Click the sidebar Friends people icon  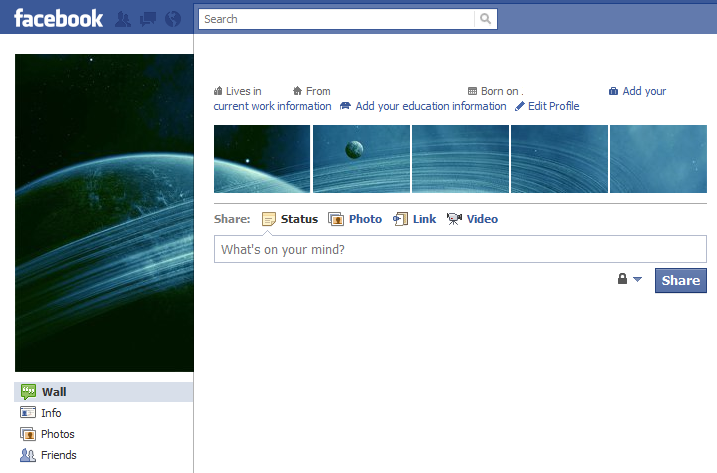pos(28,455)
